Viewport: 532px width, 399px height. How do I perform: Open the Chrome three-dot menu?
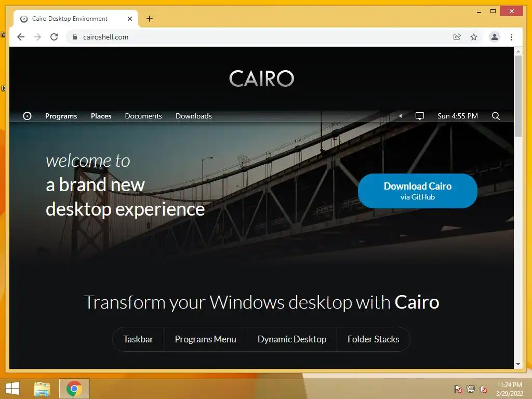pyautogui.click(x=511, y=37)
